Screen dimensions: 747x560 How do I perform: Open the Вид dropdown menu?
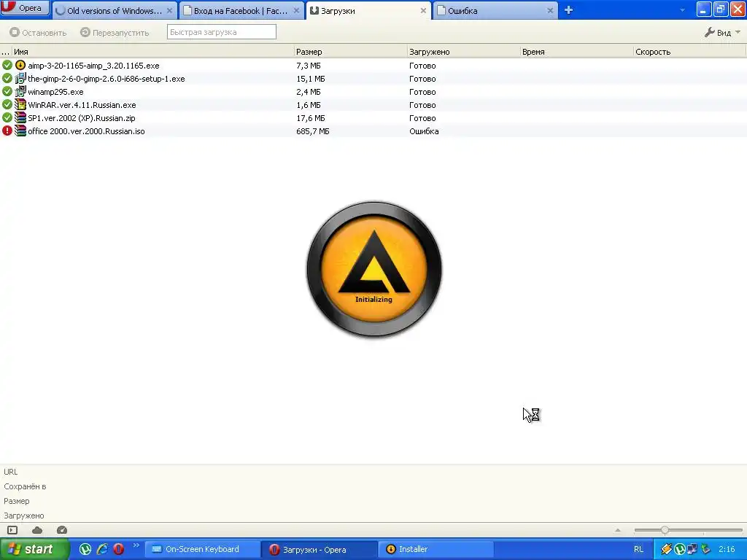point(722,32)
